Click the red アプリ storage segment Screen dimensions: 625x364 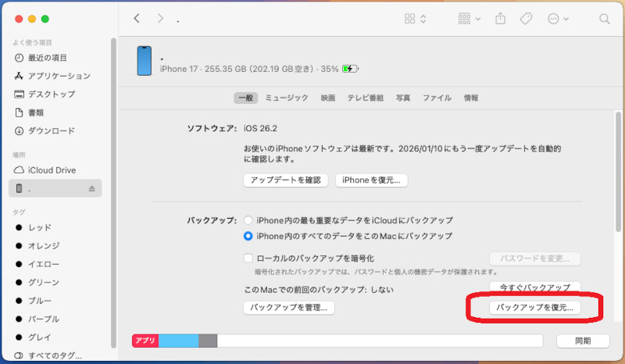[145, 341]
